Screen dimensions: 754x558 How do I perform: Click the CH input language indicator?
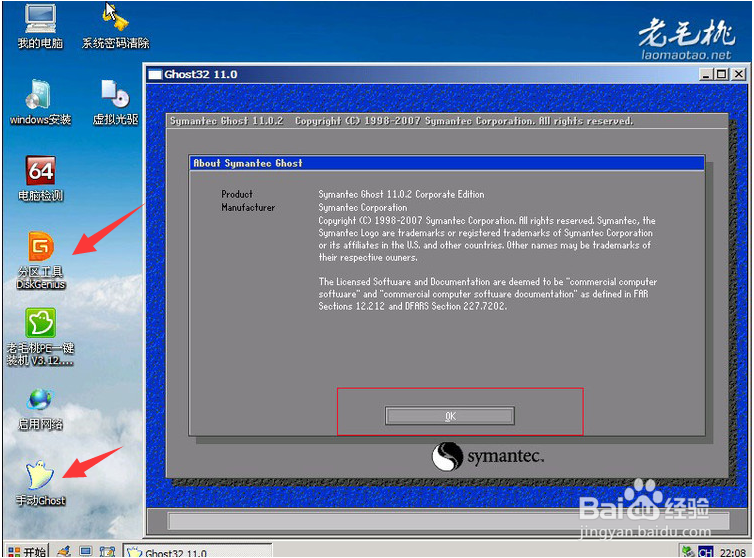pos(706,552)
